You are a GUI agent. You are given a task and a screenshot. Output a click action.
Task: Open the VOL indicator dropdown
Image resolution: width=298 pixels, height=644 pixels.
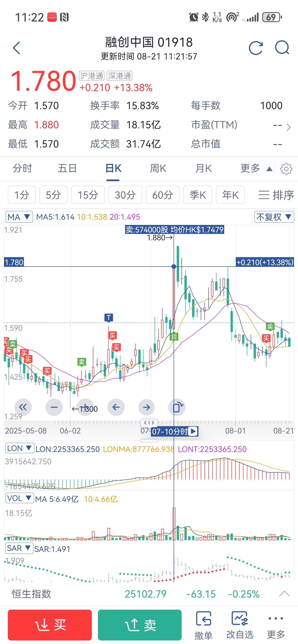pos(20,498)
